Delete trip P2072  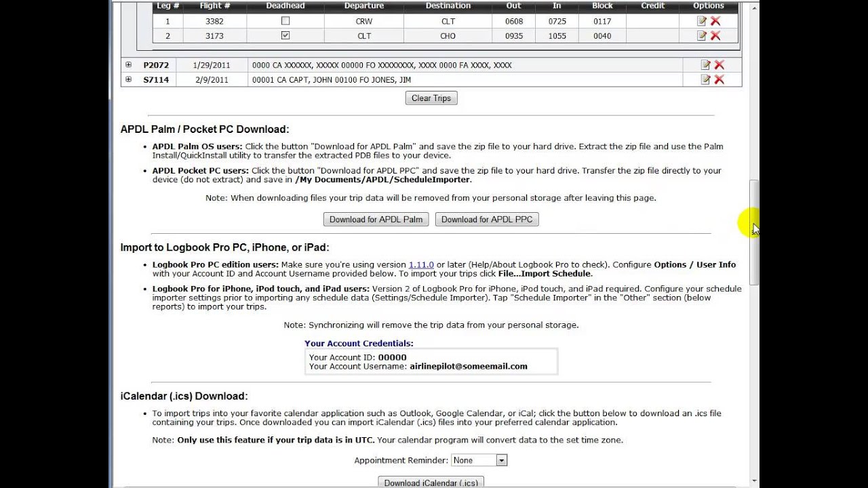pos(719,65)
